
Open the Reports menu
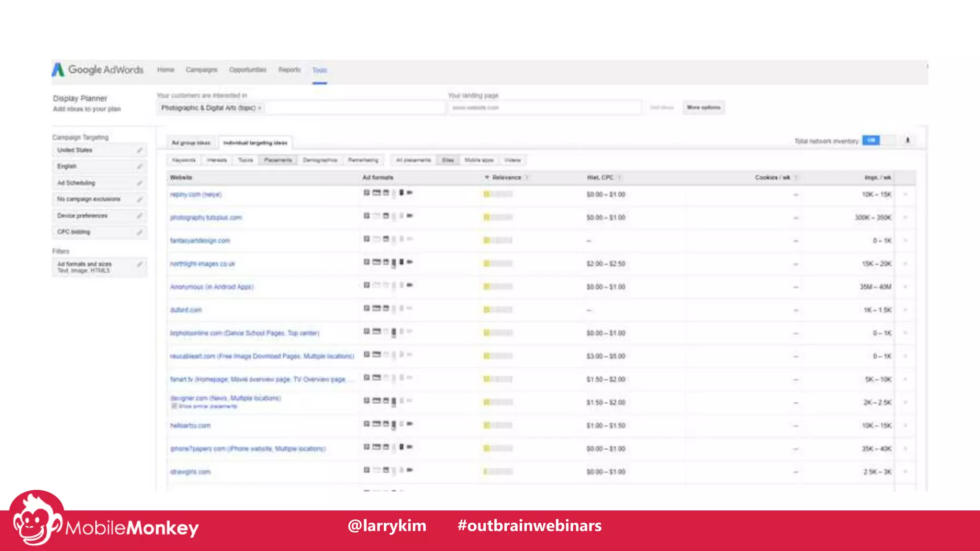tap(290, 70)
